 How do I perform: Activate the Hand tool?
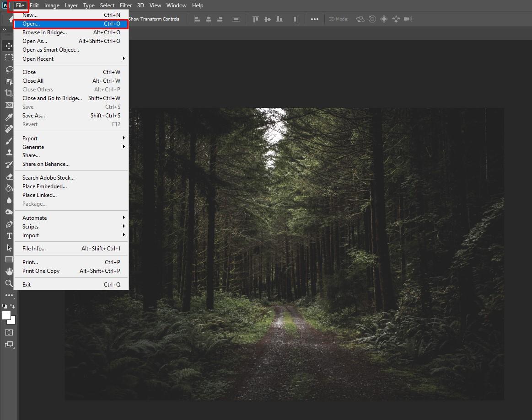[x=9, y=271]
